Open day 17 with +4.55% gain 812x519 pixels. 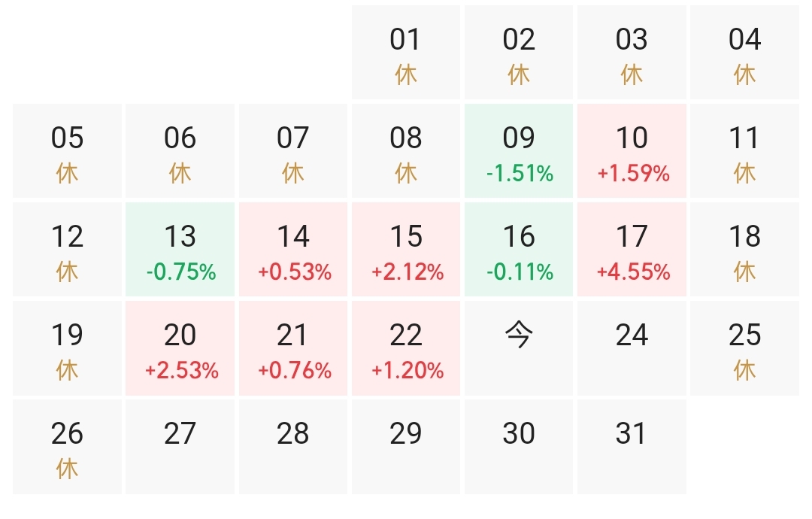click(x=632, y=250)
